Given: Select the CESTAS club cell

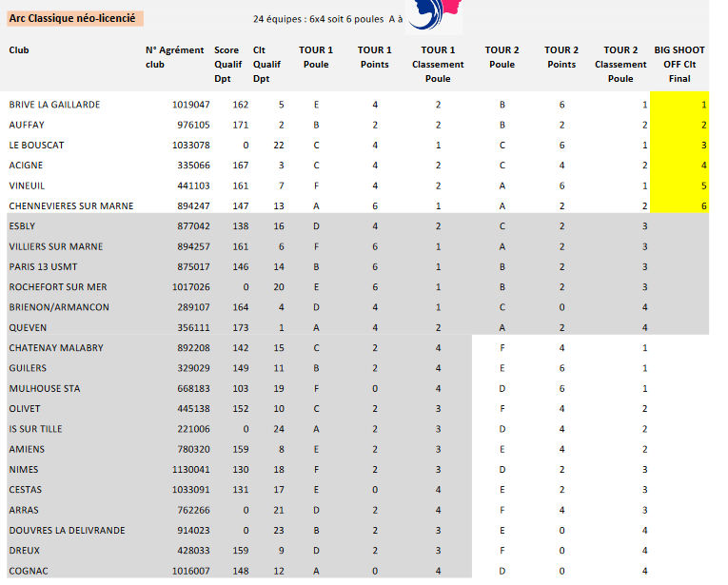Looking at the screenshot, I should pos(25,490).
